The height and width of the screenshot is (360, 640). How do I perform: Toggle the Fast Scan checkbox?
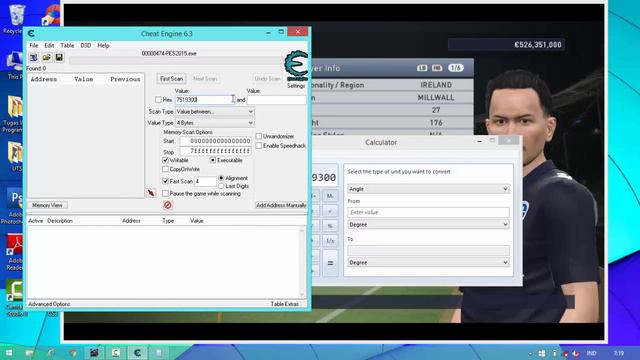[x=165, y=181]
